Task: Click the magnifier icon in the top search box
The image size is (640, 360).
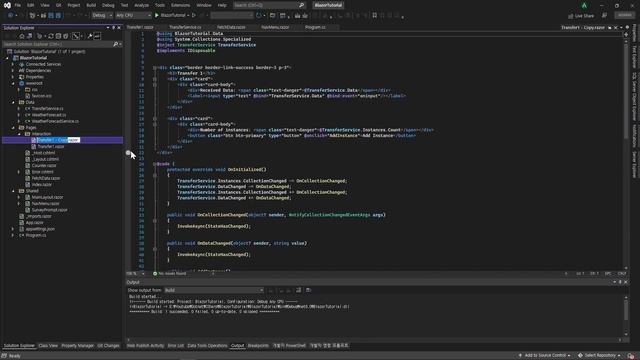Action: click(x=302, y=5)
